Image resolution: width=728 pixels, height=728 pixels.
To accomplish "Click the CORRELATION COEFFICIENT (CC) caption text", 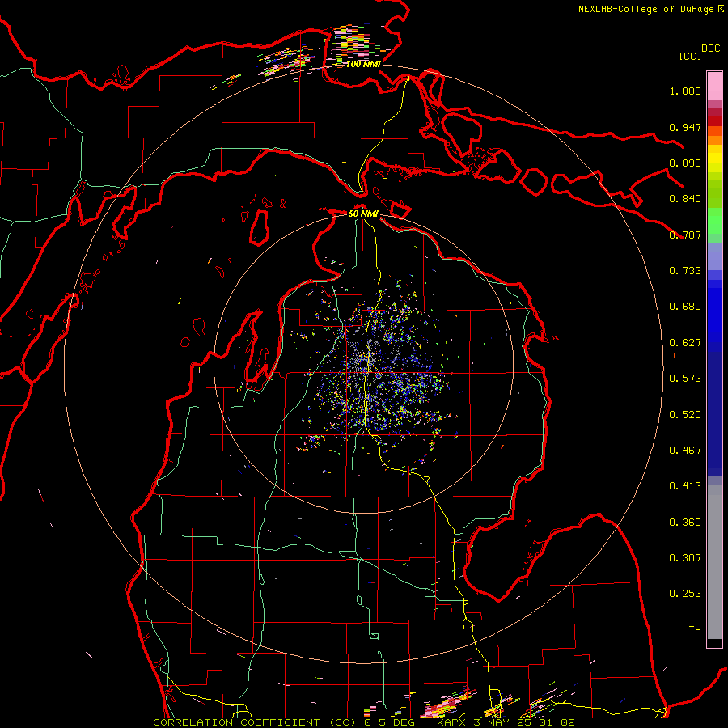I will 255,722.
